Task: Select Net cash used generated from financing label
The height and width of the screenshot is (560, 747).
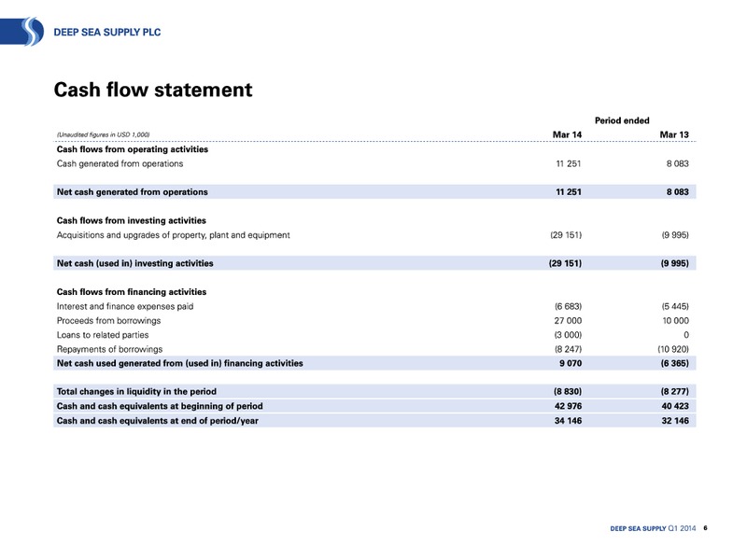Action: (x=180, y=363)
